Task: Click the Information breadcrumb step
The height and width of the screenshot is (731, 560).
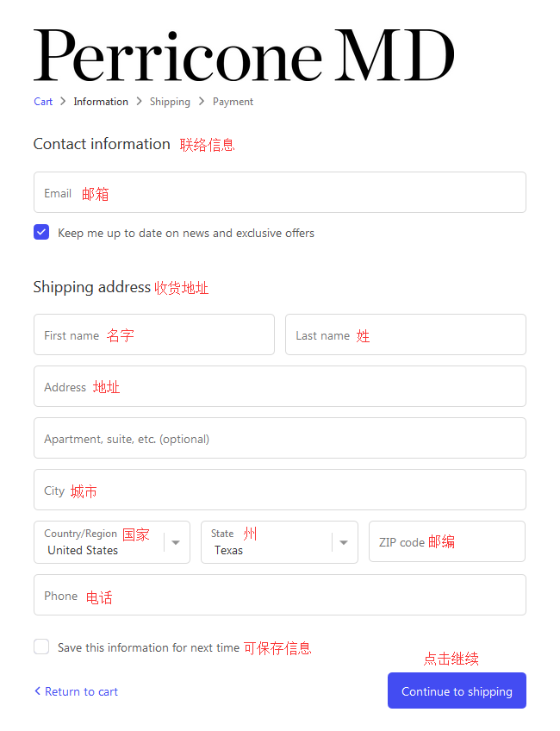Action: coord(101,102)
